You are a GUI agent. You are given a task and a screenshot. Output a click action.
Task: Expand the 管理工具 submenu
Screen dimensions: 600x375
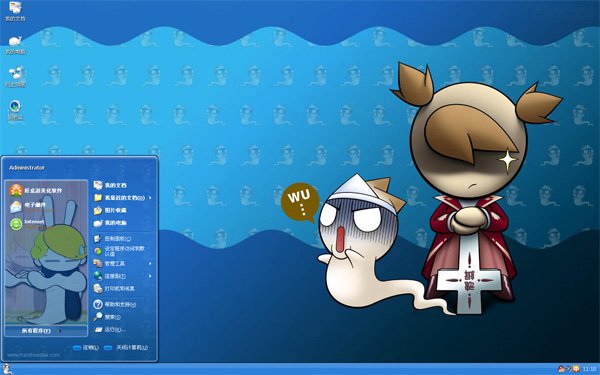click(123, 264)
